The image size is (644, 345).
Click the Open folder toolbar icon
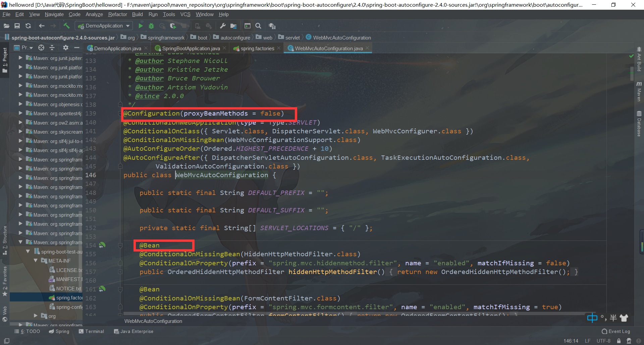coord(6,26)
